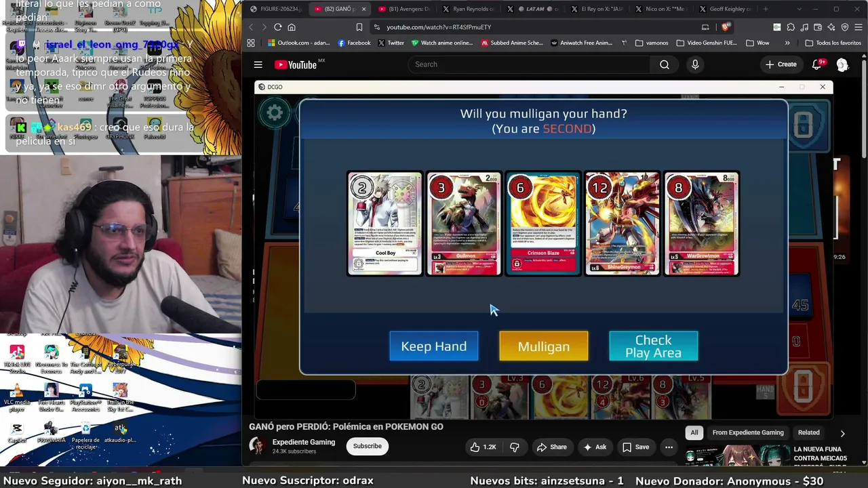
Task: Open the browser tab search dropdown
Action: [799, 9]
